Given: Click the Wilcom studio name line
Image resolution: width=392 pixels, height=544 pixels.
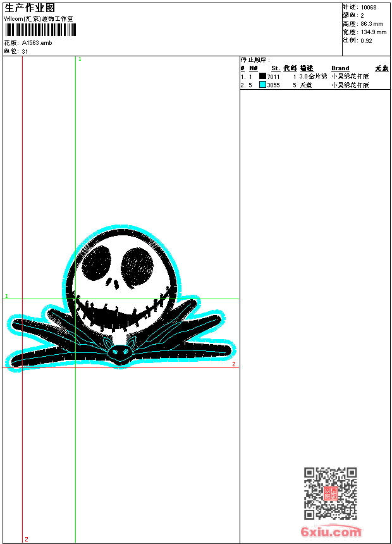Looking at the screenshot, I should (39, 19).
